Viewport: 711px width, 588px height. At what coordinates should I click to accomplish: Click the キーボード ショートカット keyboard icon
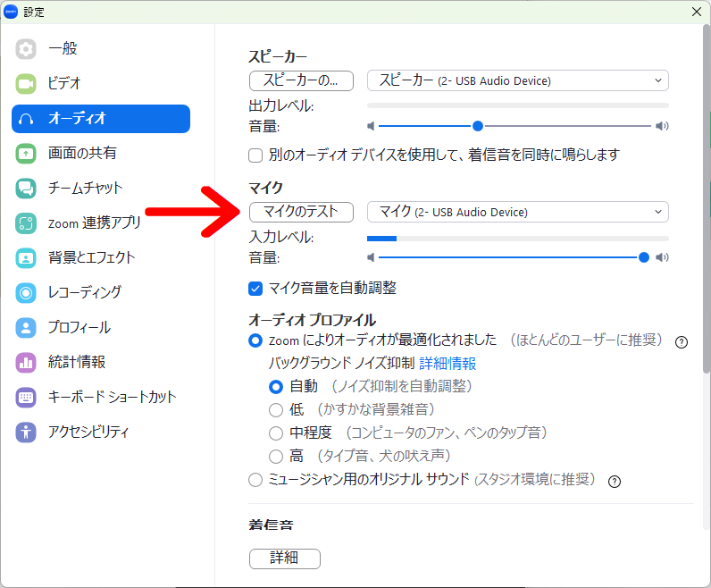[x=26, y=398]
